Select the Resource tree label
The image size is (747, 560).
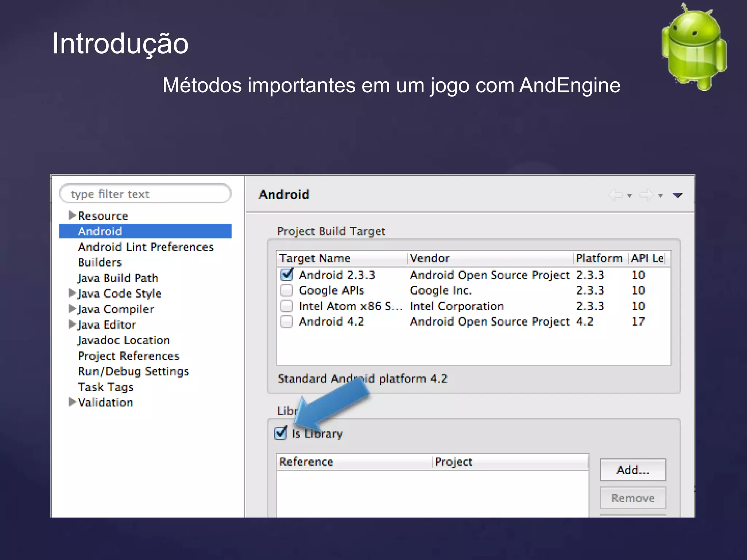tap(103, 216)
